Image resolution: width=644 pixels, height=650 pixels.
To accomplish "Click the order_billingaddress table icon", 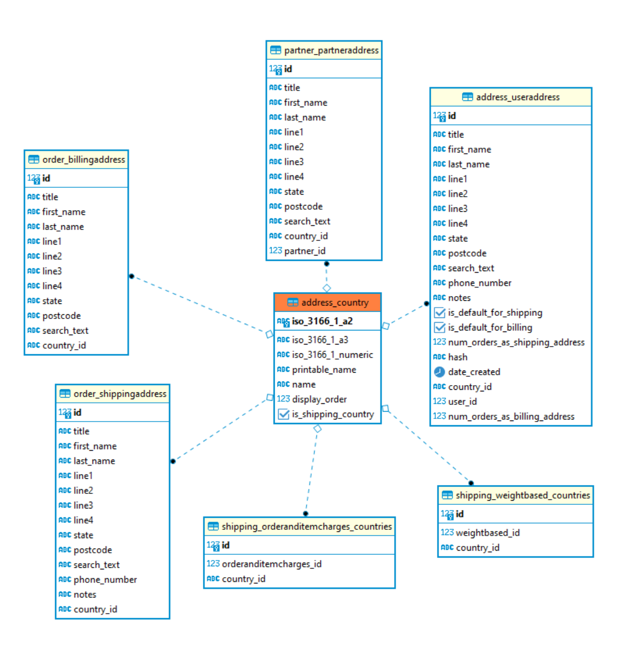I will pyautogui.click(x=34, y=160).
